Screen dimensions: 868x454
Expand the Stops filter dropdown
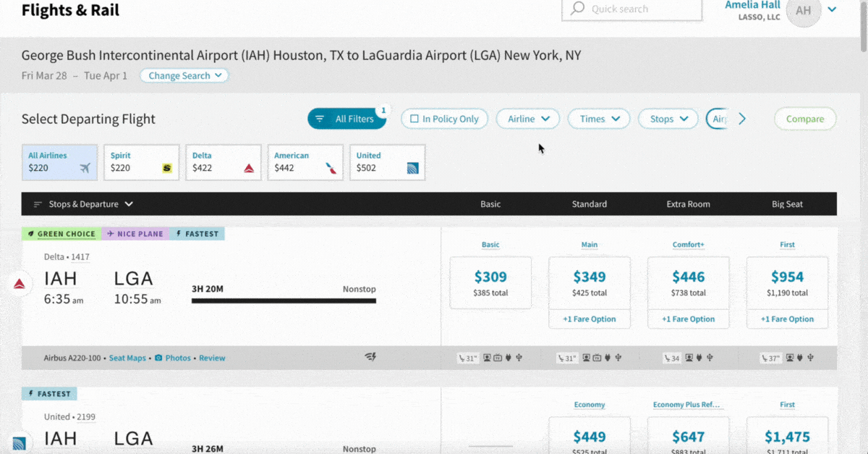point(668,119)
